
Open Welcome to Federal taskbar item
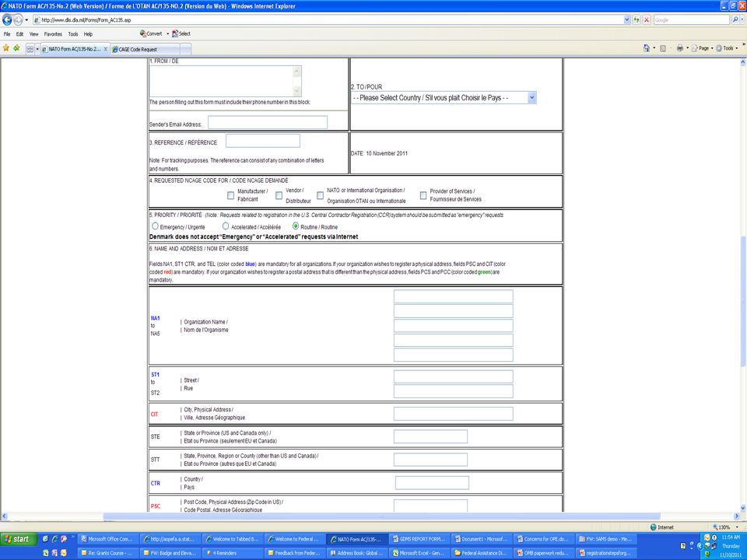pos(294,539)
